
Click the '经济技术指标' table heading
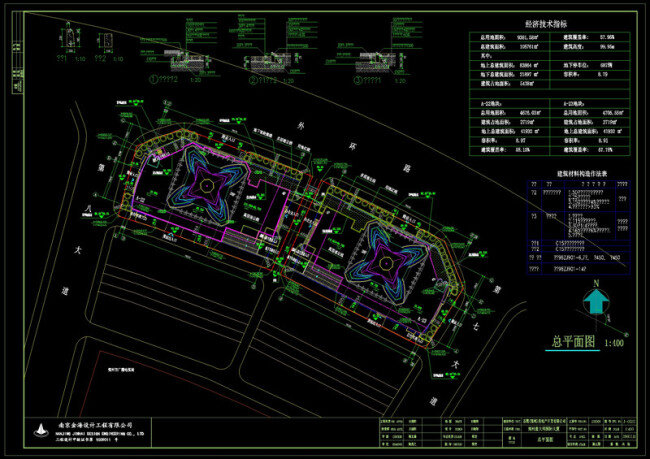[x=546, y=24]
